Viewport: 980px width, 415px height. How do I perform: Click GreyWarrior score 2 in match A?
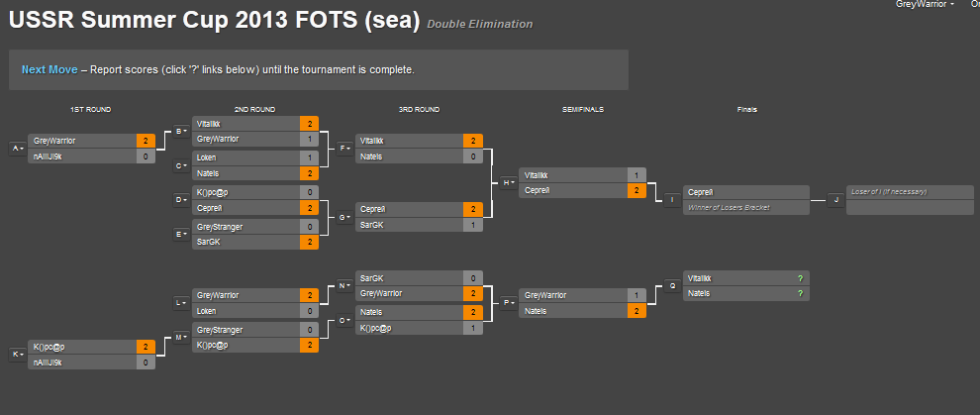click(146, 142)
